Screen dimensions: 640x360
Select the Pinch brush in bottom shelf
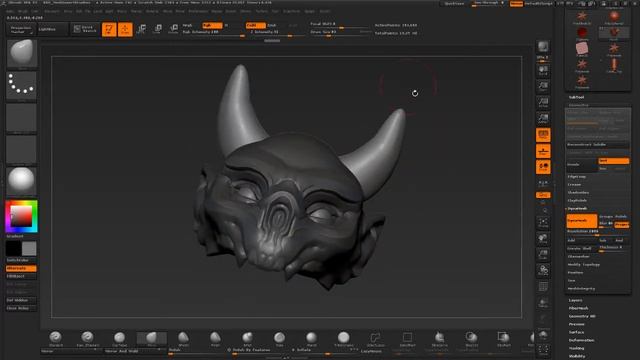tap(215, 339)
